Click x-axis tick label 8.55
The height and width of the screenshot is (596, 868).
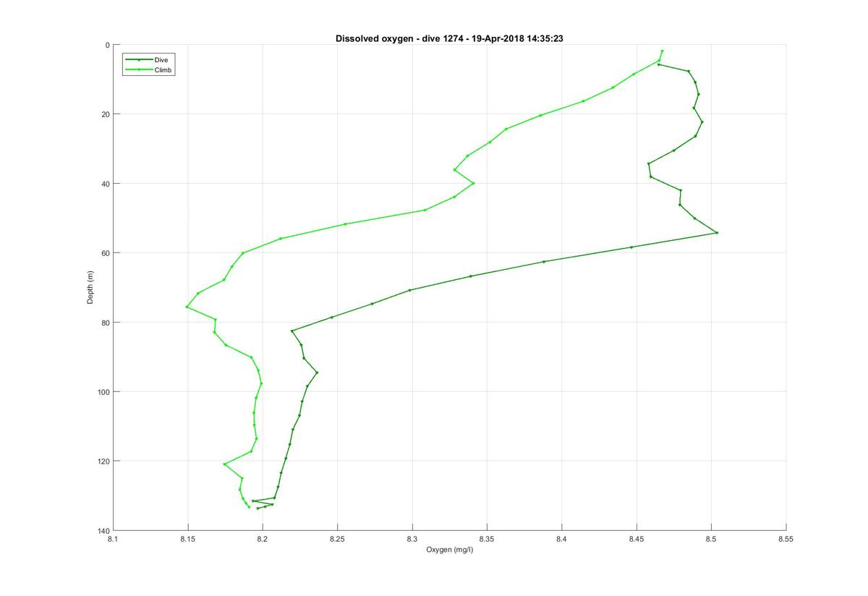pos(786,539)
